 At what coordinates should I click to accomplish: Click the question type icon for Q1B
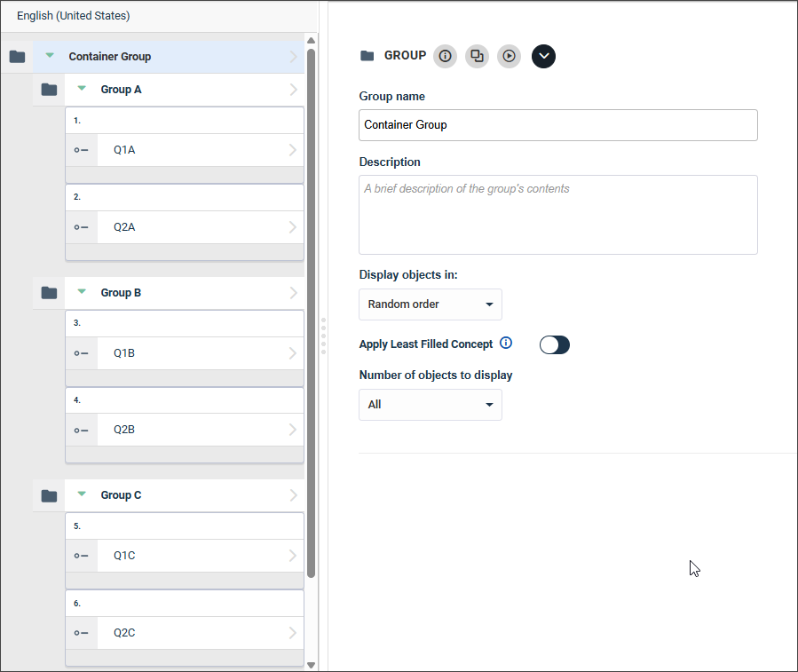pyautogui.click(x=81, y=353)
